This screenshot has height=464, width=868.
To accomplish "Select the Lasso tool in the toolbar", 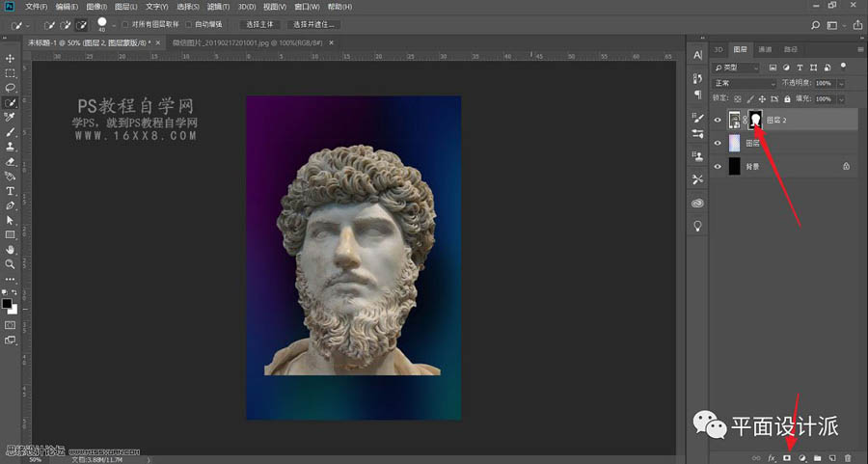I will [x=10, y=87].
